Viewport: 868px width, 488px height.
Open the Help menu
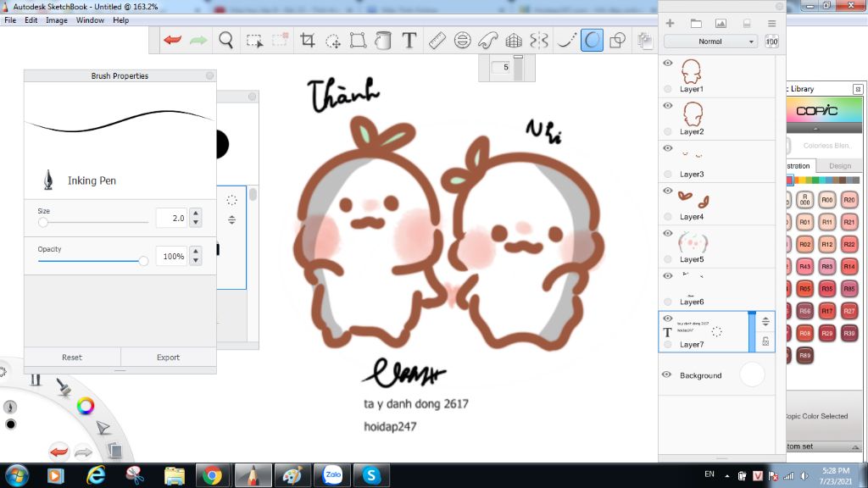coord(120,20)
